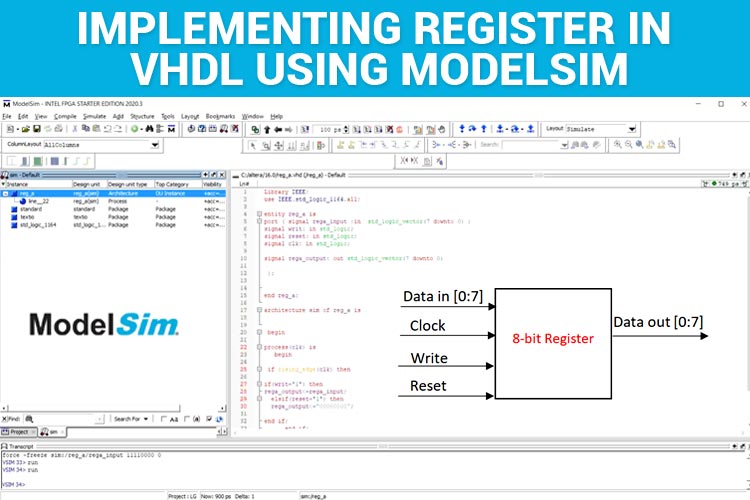Click the Top Category column header

tap(177, 184)
